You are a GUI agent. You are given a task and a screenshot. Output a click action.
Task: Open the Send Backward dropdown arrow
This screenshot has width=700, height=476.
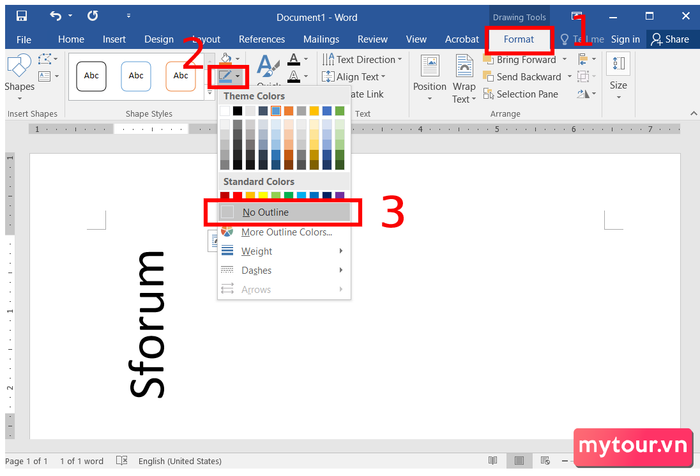point(570,77)
